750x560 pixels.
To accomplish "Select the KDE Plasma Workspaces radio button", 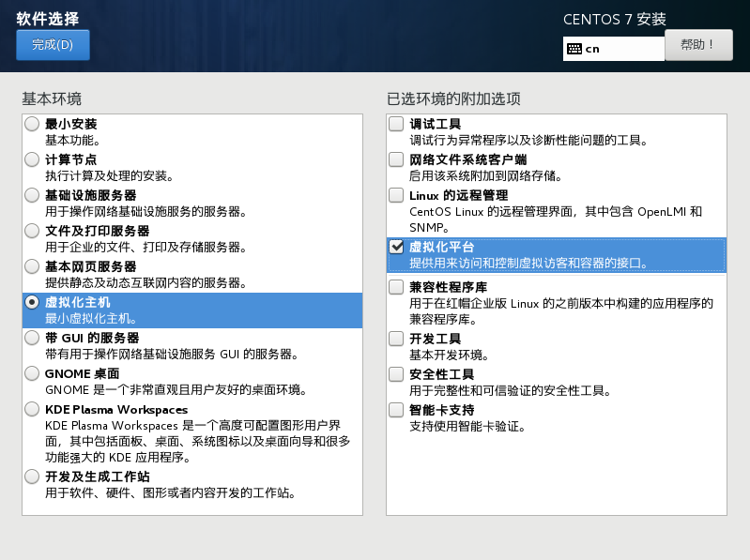I will [32, 409].
